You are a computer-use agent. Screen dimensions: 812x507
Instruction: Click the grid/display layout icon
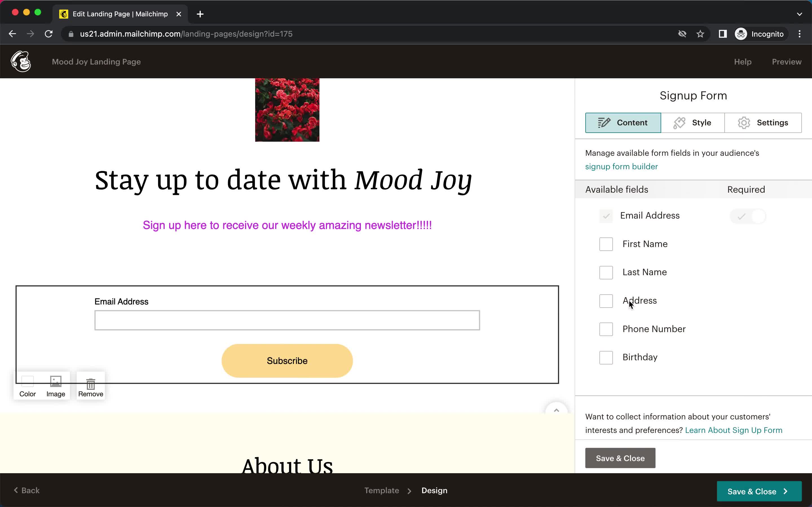pos(723,34)
